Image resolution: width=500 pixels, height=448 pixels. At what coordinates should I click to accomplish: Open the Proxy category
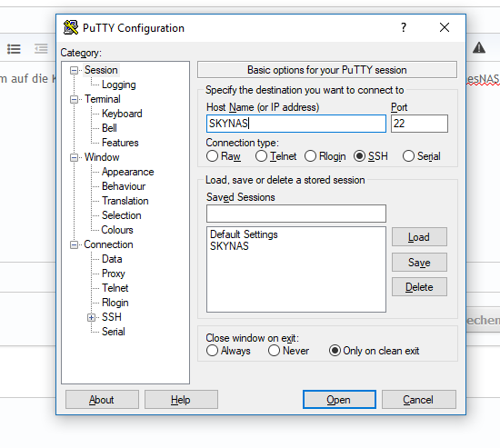coord(114,274)
